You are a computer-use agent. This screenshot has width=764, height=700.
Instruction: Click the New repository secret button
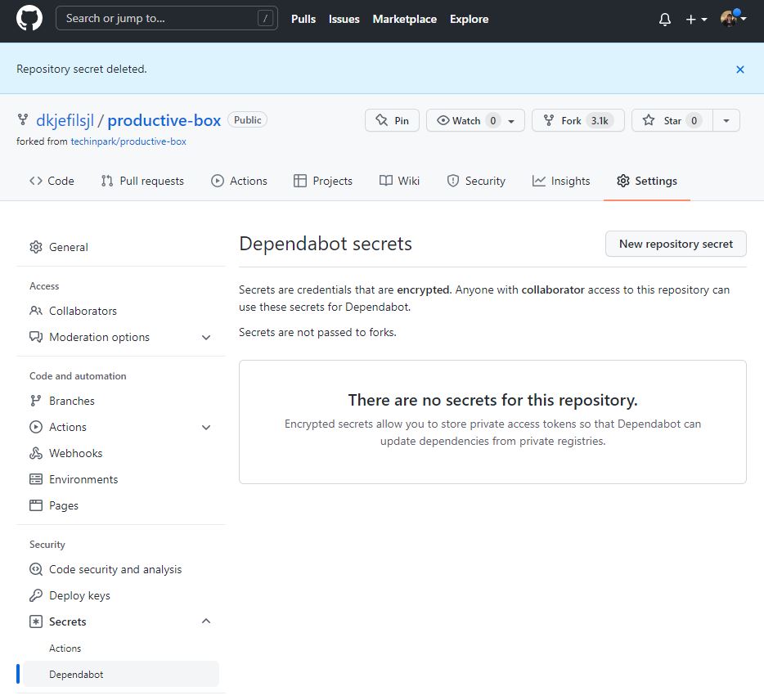[676, 244]
